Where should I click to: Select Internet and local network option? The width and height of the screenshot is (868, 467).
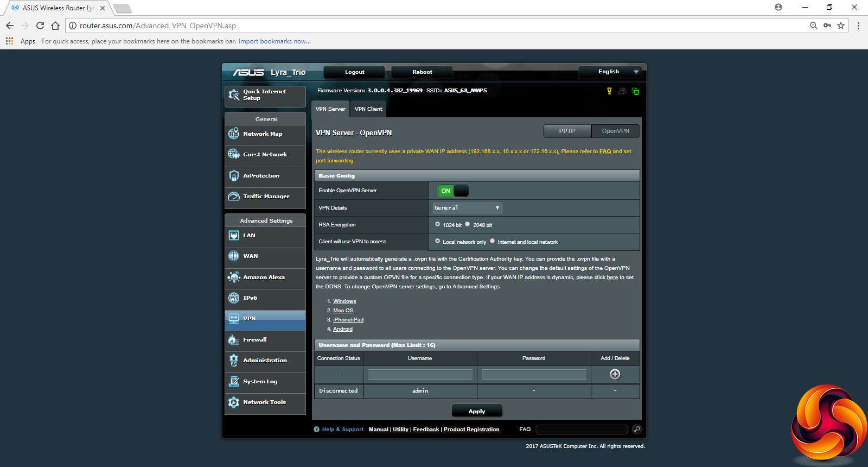tap(493, 241)
